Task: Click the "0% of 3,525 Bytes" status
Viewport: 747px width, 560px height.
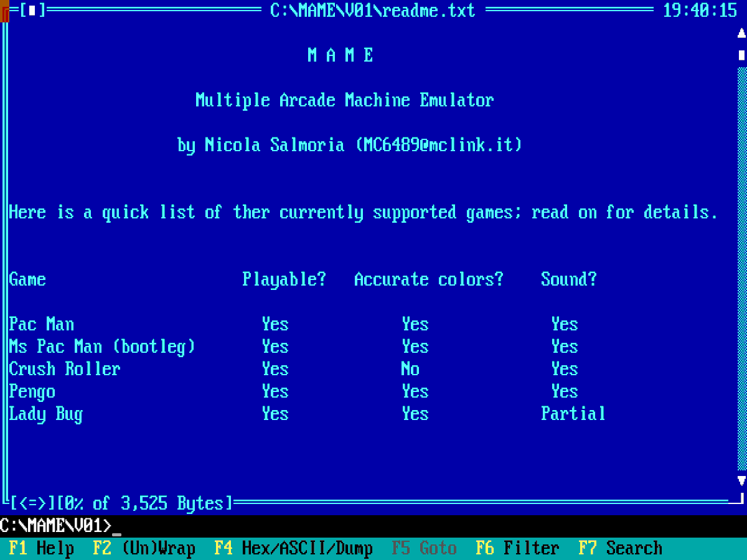Action: click(144, 503)
